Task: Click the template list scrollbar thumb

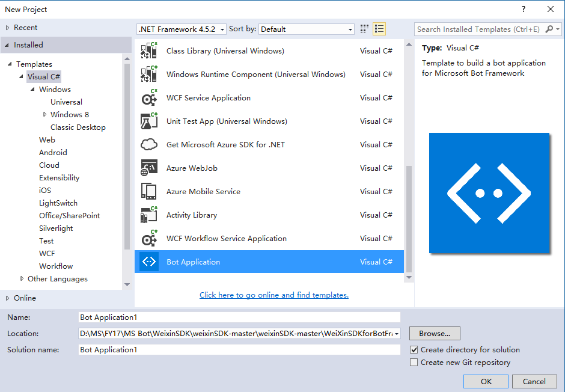Action: point(409,219)
